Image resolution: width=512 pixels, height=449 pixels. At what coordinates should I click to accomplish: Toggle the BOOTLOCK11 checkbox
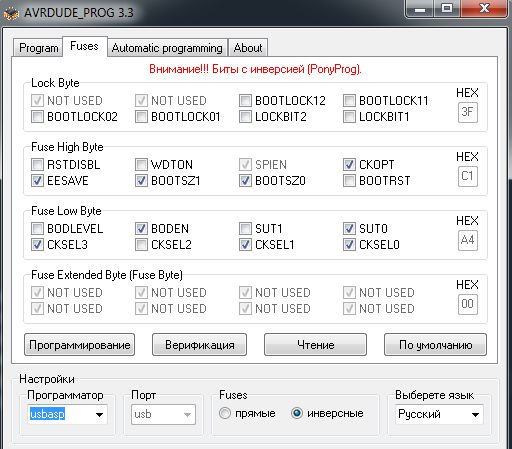point(349,100)
